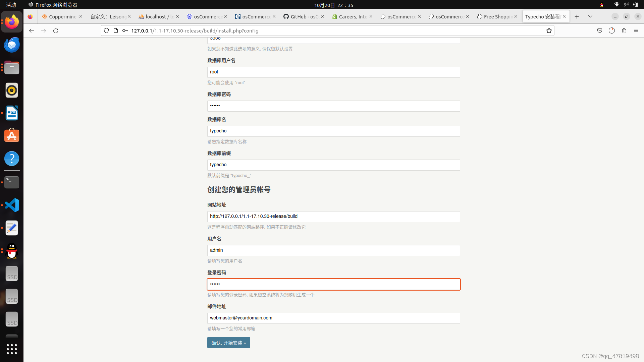Open Rhythmbox music player from the dock
Viewport: 644px width, 362px height.
tap(12, 90)
